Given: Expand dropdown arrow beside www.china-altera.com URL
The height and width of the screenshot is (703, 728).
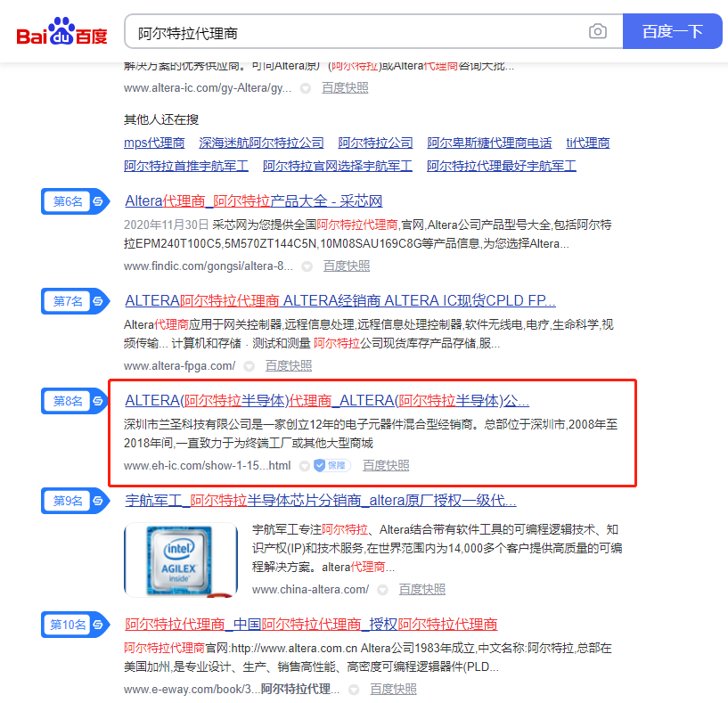Looking at the screenshot, I should (382, 590).
